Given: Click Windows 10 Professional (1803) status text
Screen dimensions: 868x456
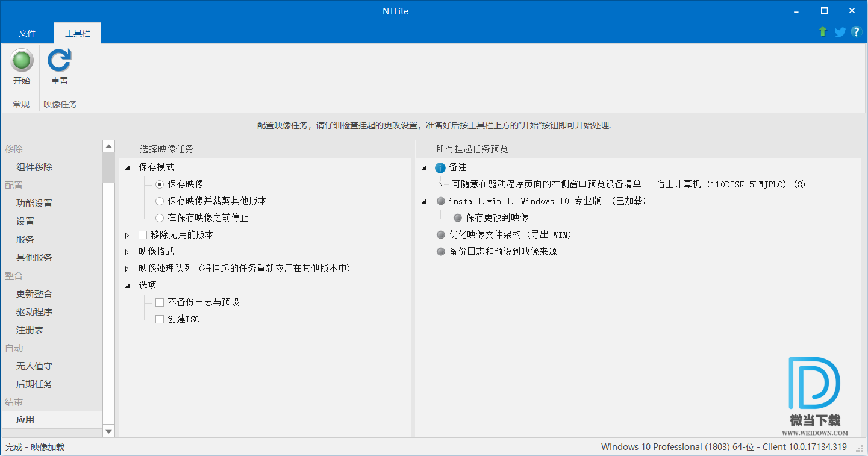Looking at the screenshot, I should (724, 447).
